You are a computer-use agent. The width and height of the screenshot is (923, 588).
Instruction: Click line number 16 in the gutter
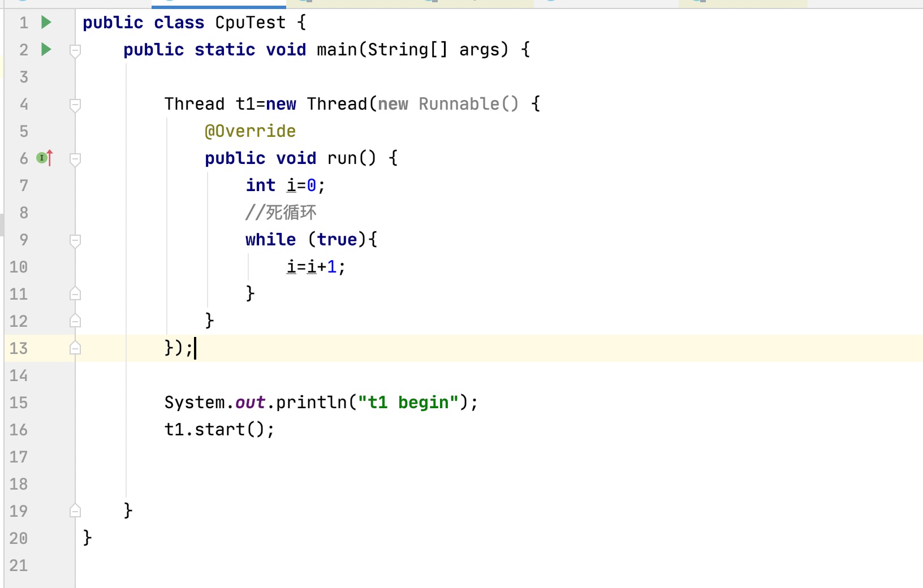pos(19,430)
